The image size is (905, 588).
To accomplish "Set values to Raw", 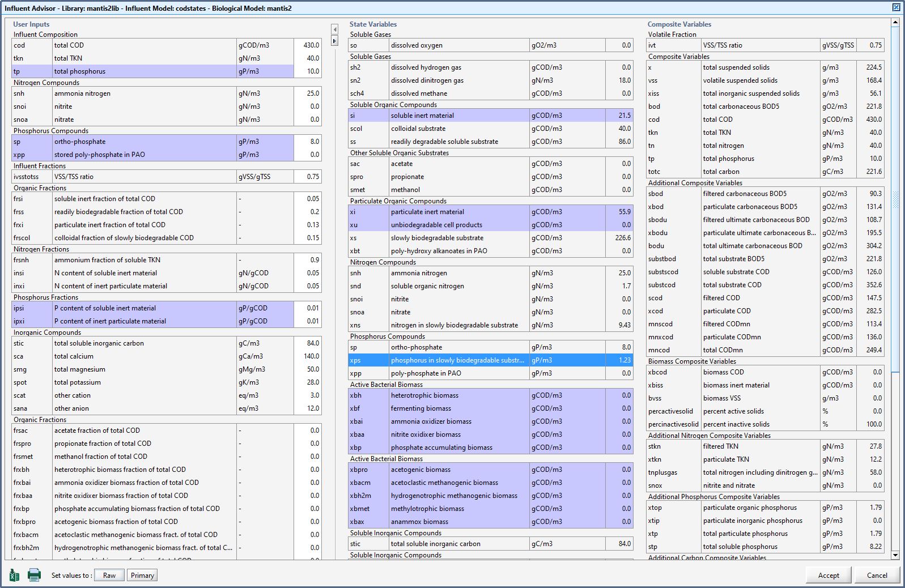I will click(109, 576).
